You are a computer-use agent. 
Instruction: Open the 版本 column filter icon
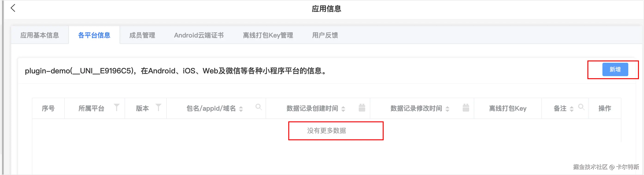coord(158,107)
